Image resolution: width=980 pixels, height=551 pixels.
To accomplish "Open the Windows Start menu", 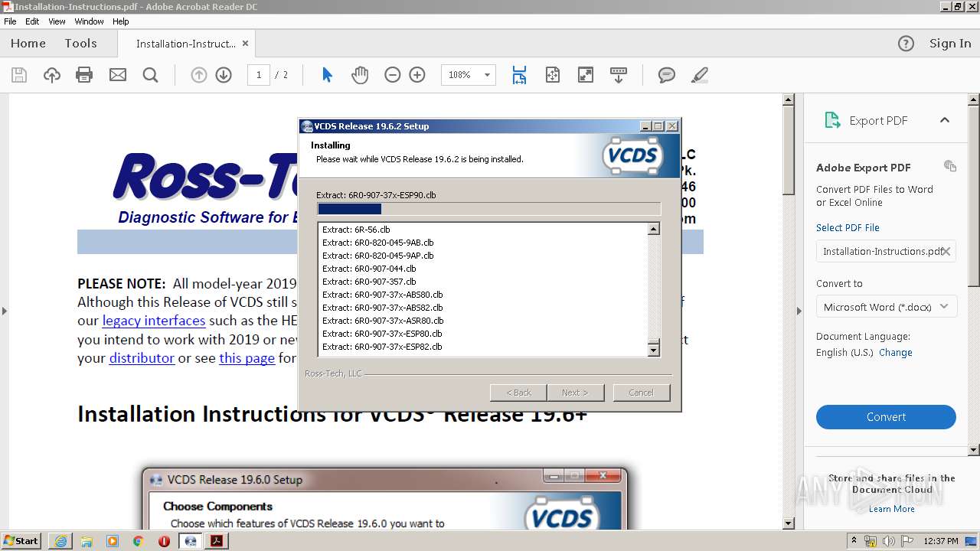I will (x=21, y=541).
